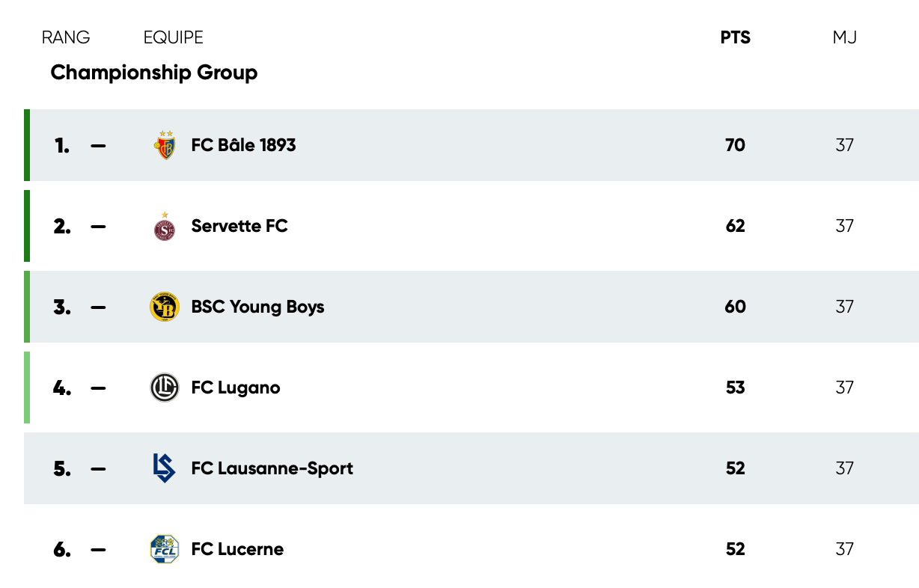Click the FC Bâle 1893 club crest
The image size is (919, 588).
click(x=165, y=145)
